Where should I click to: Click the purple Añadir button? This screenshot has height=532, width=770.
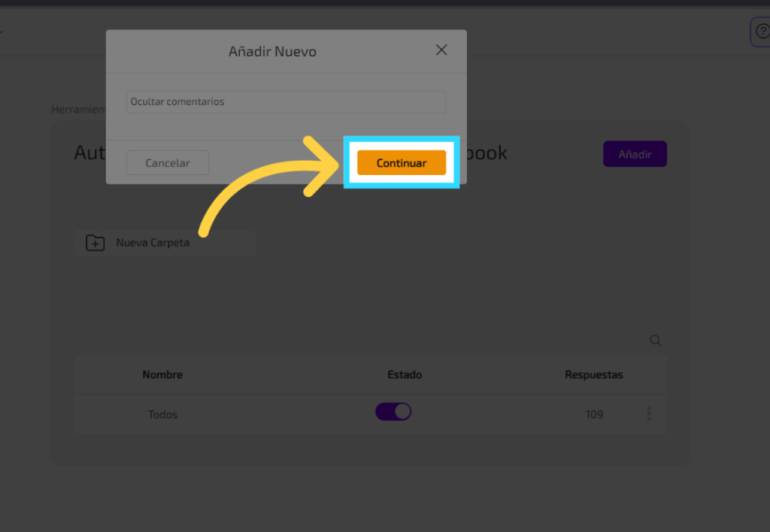[x=635, y=154]
